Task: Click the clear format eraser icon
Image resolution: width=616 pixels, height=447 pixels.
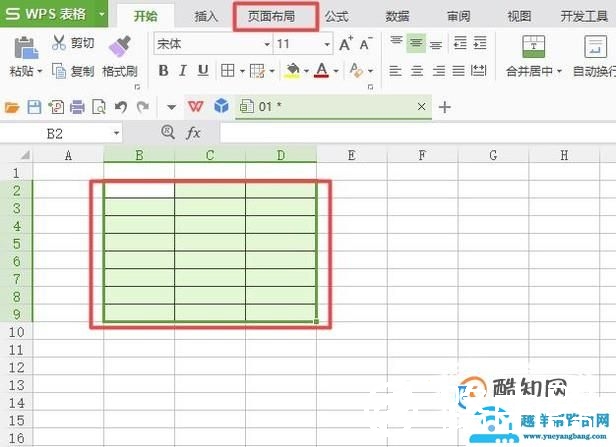Action: point(356,70)
